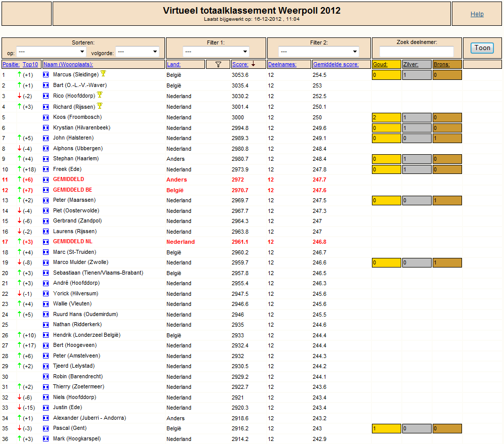Click the Toon button

[x=482, y=48]
